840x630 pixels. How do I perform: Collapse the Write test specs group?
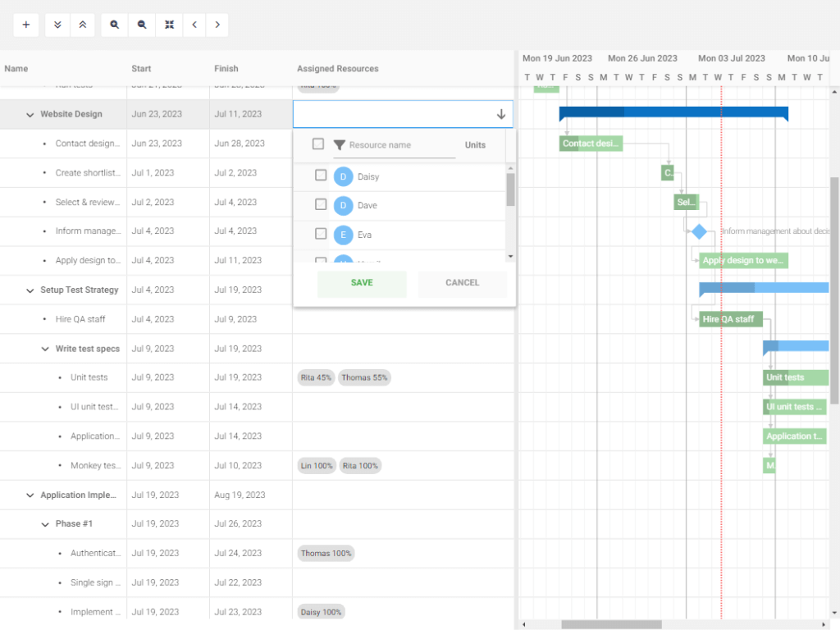[x=45, y=349]
